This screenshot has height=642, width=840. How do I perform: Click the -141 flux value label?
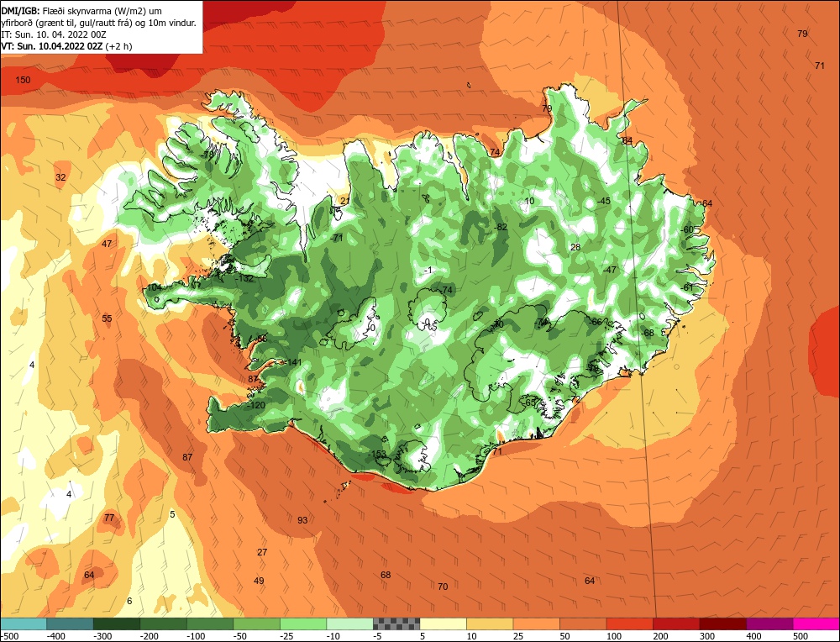click(293, 362)
